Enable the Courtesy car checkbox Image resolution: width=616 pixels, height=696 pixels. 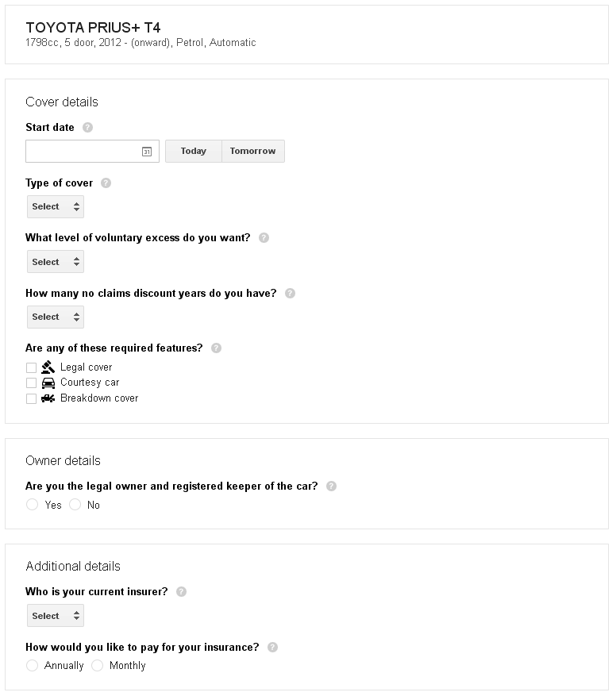point(31,383)
